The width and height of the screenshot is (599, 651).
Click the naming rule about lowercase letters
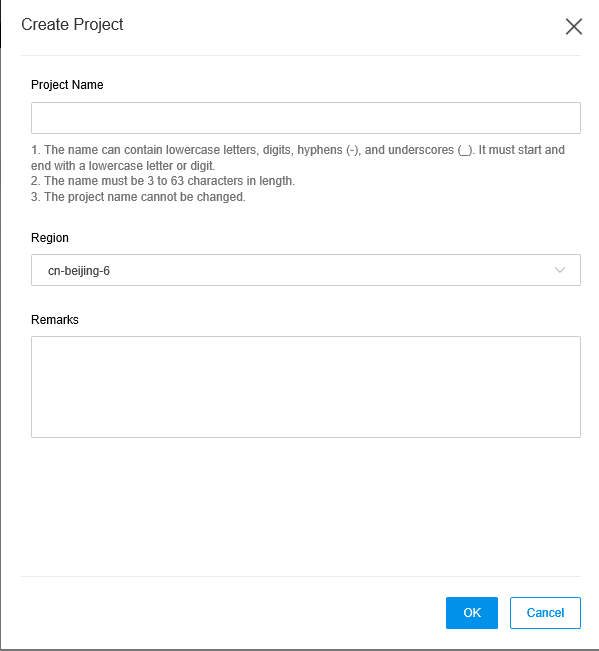pos(298,158)
